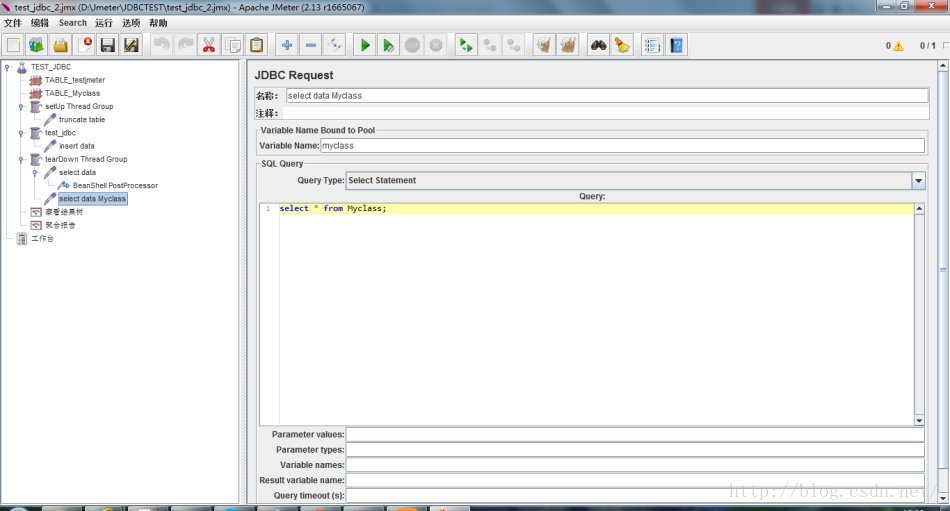Click the Close test plan icon
The height and width of the screenshot is (511, 950).
[84, 45]
